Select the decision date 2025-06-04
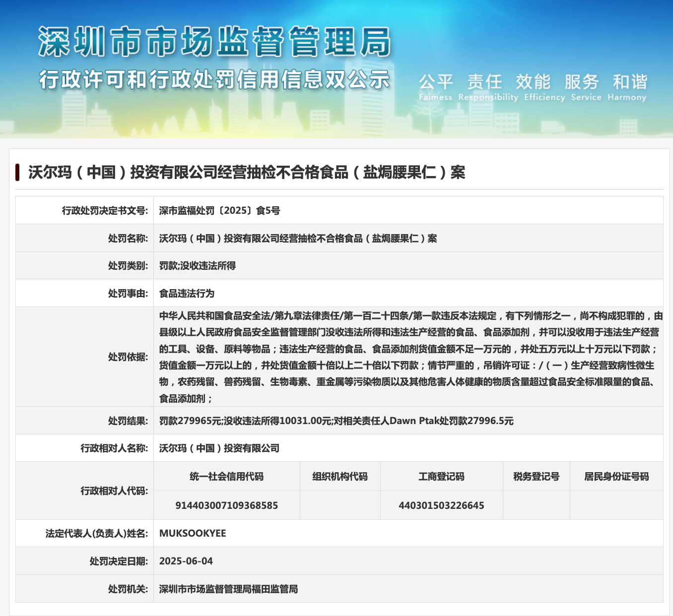This screenshot has width=673, height=616. click(x=186, y=561)
